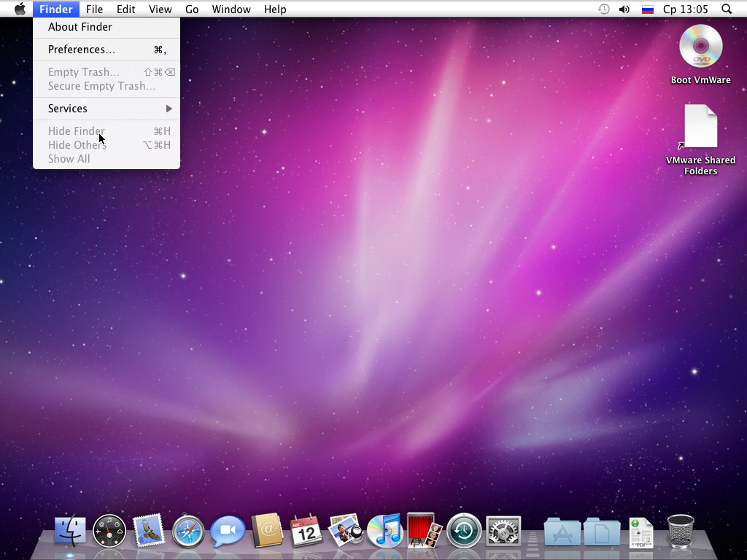Launch Safari compass icon

(x=188, y=531)
